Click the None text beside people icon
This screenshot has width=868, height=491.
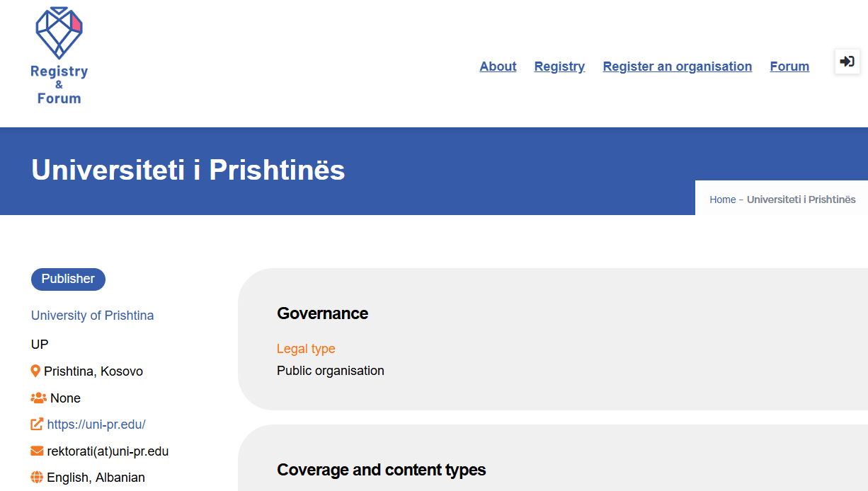[65, 398]
